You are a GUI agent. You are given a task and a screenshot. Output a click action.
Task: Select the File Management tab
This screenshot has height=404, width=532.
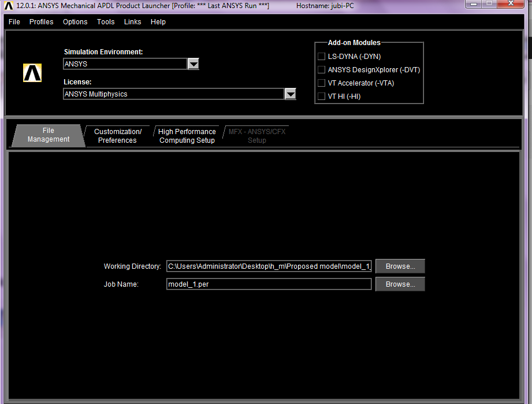click(49, 135)
